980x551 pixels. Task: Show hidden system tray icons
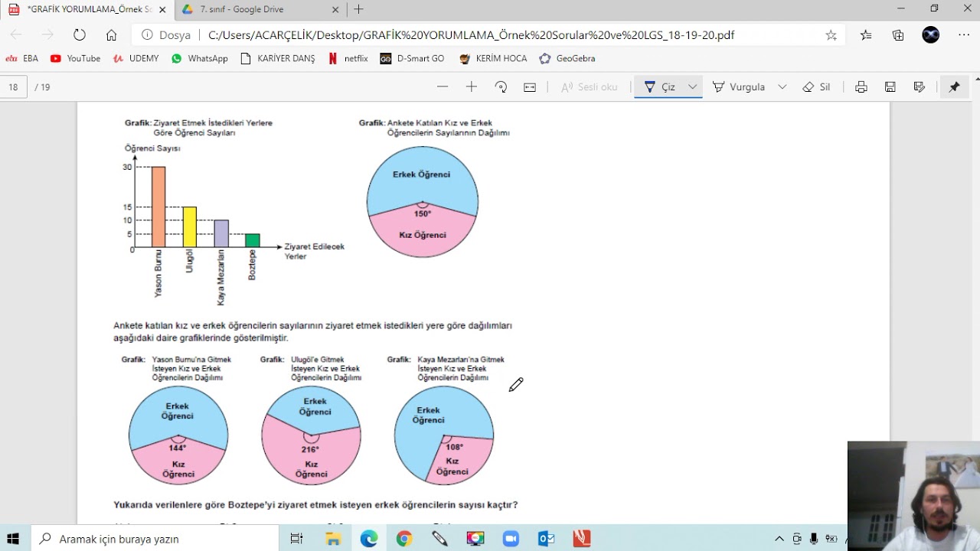(x=779, y=539)
